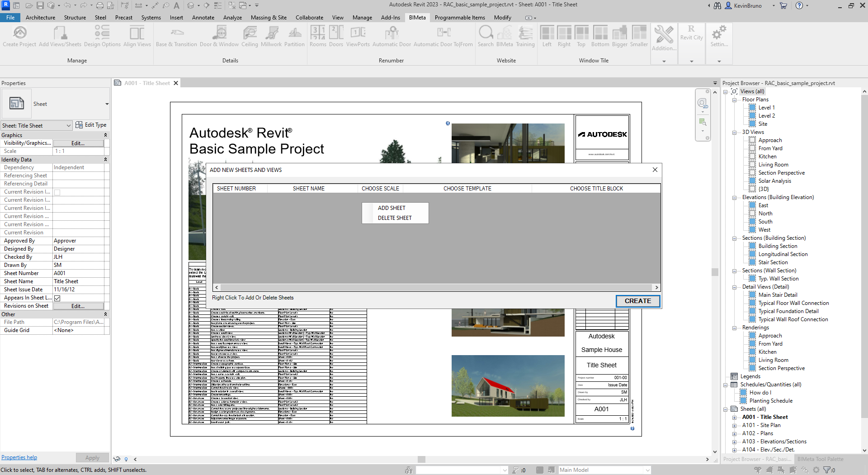The image size is (868, 475).
Task: Select the Align Views tool
Action: tap(137, 36)
